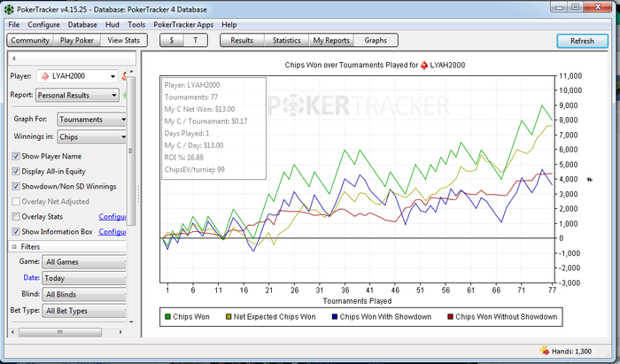Click 'Tournaments: 77' in info box
Viewport: 620px width, 364px height.
[x=191, y=97]
